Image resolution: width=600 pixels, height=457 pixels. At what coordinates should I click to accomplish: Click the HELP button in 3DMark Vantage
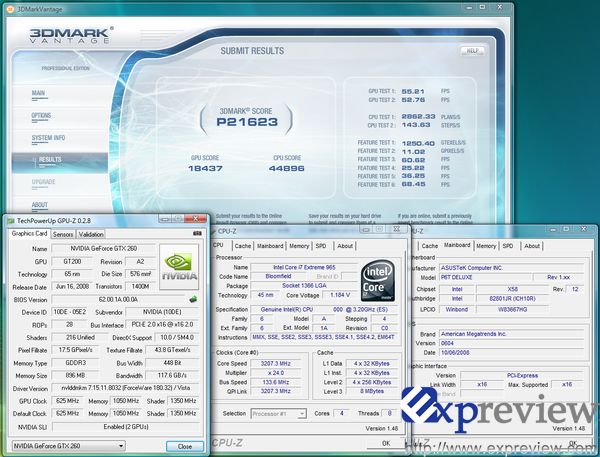(473, 51)
